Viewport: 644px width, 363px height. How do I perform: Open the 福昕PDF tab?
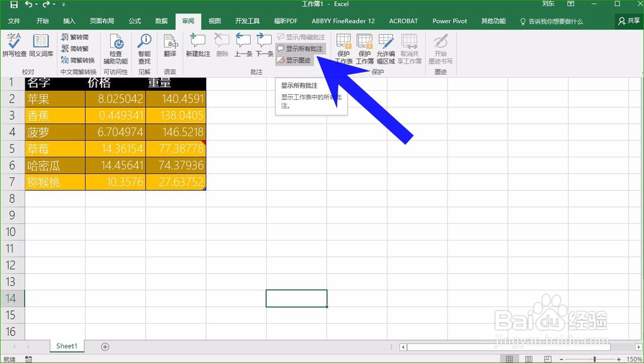tap(285, 21)
